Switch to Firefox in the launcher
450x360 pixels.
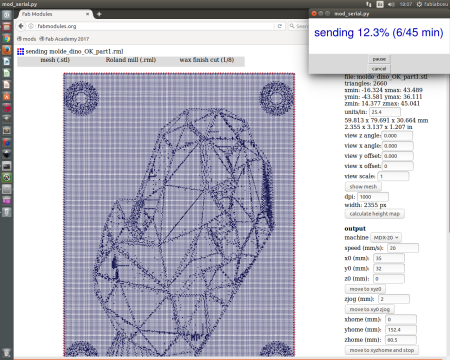click(x=6, y=50)
